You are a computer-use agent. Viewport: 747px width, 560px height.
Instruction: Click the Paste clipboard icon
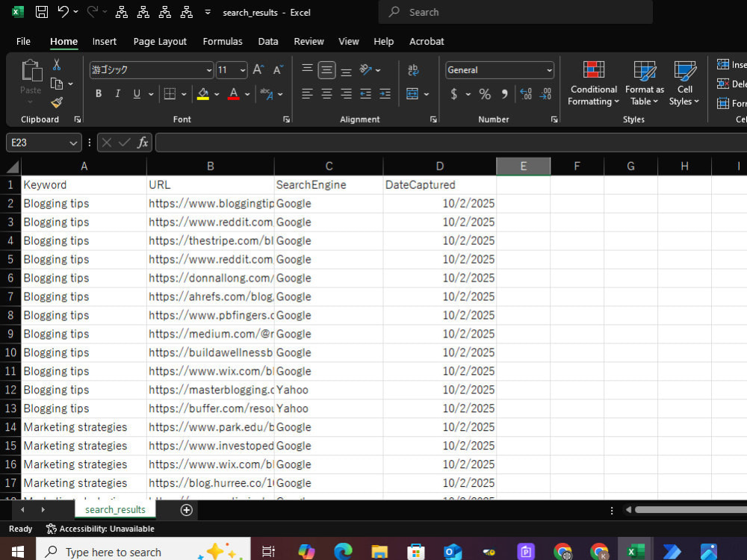coord(31,70)
